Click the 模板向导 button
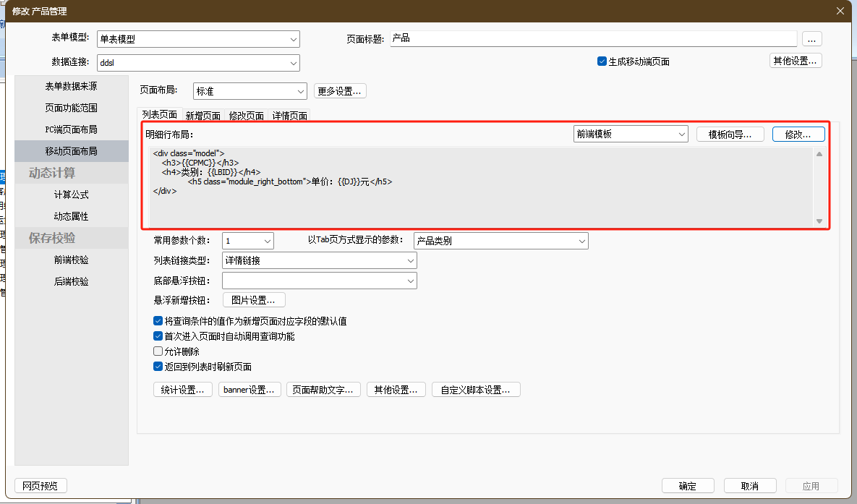Screen dimensions: 857x504 click(730, 134)
